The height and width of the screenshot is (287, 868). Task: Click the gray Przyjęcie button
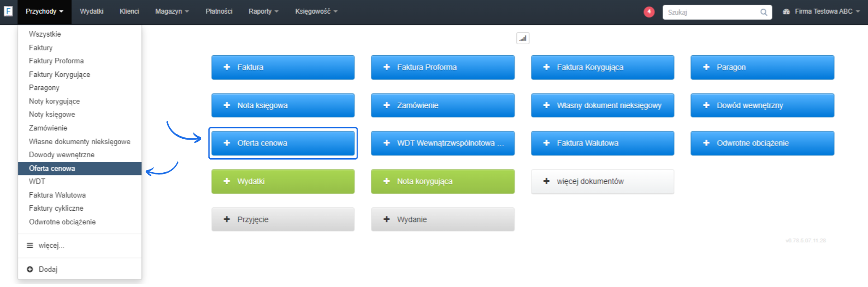[x=283, y=220]
